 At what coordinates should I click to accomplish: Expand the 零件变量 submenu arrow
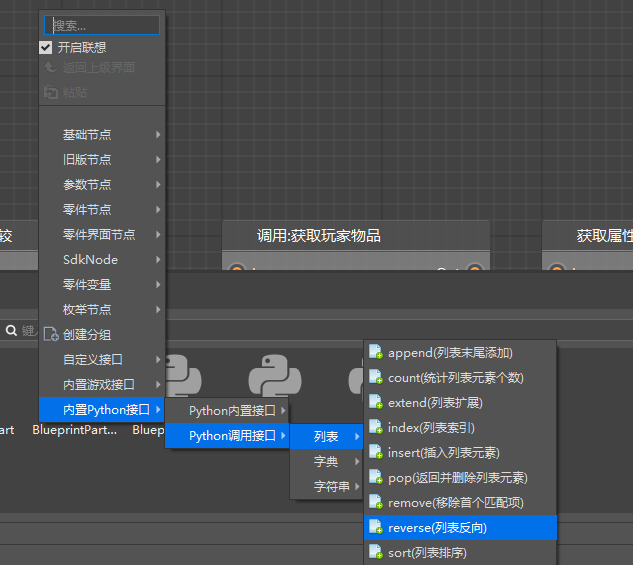pos(158,285)
